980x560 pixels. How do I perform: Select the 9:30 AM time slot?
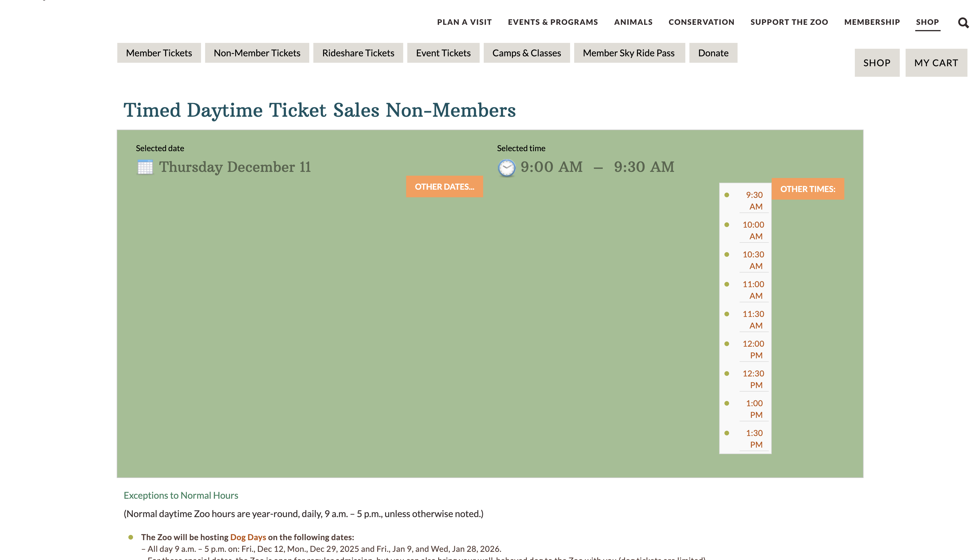(754, 201)
